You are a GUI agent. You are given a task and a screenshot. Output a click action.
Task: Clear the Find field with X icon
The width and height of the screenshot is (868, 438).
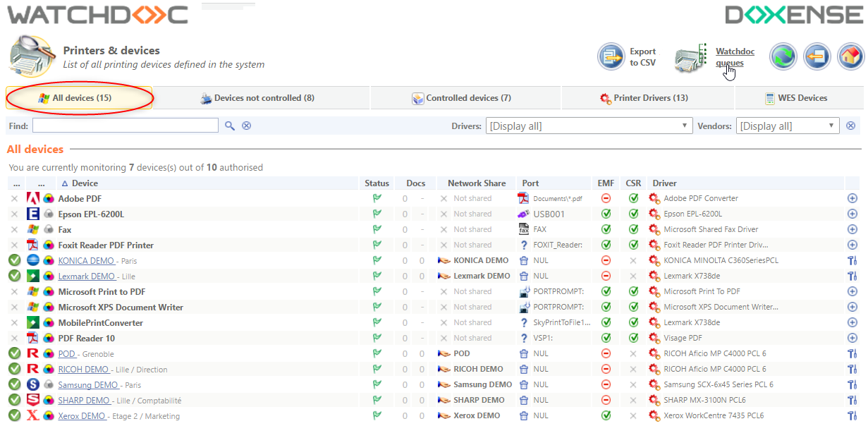pyautogui.click(x=246, y=126)
